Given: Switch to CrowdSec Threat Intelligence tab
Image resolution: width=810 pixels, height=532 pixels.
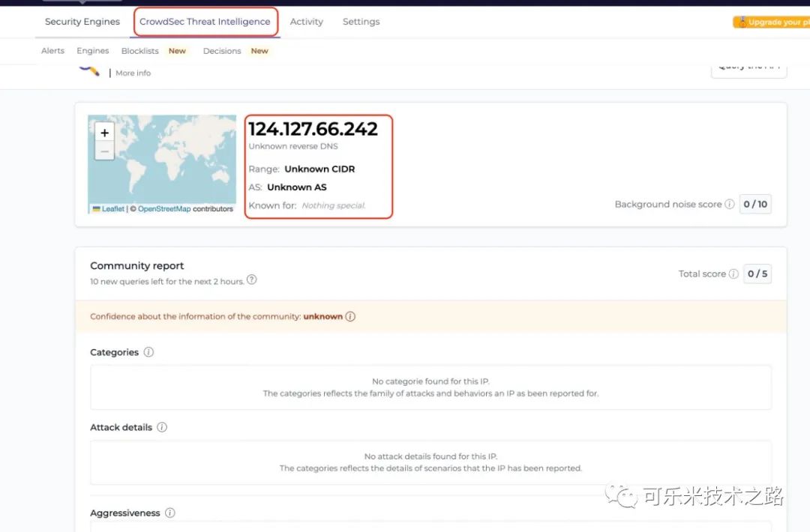Looking at the screenshot, I should click(205, 22).
